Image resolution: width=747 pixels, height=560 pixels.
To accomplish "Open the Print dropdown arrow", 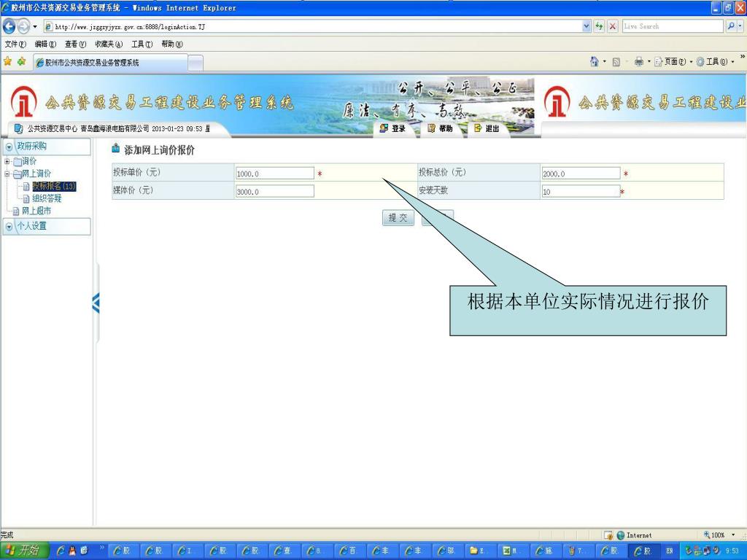I will [649, 62].
